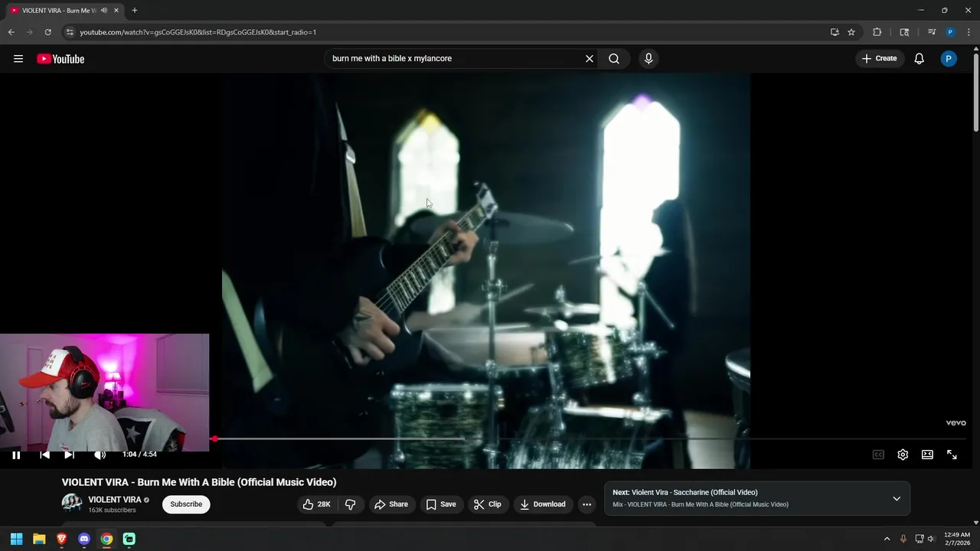Open the YouTube account avatar menu
Viewport: 980px width, 551px height.
(x=949, y=59)
